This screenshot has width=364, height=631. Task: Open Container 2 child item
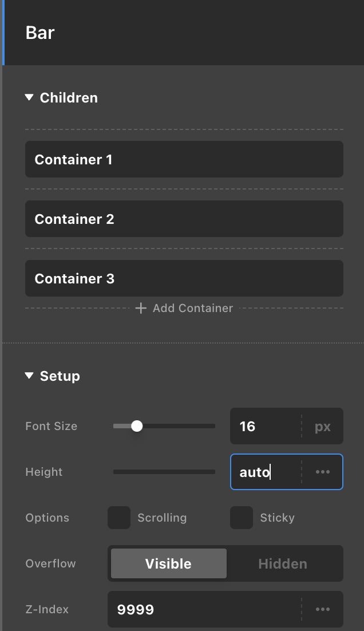coord(184,219)
